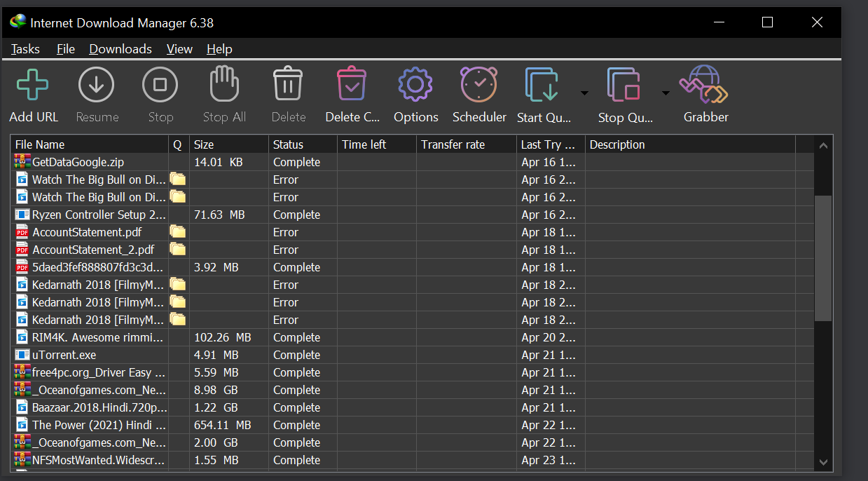868x481 pixels.
Task: Click the Stop All hand icon
Action: click(224, 86)
